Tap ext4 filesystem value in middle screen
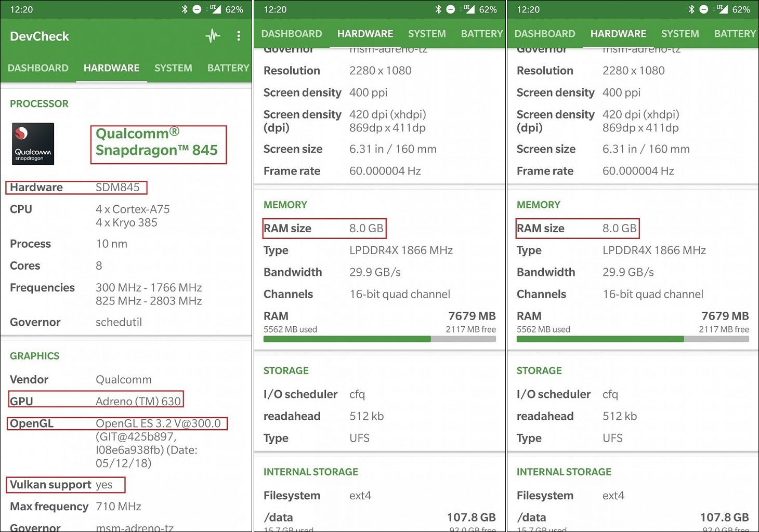 360,496
